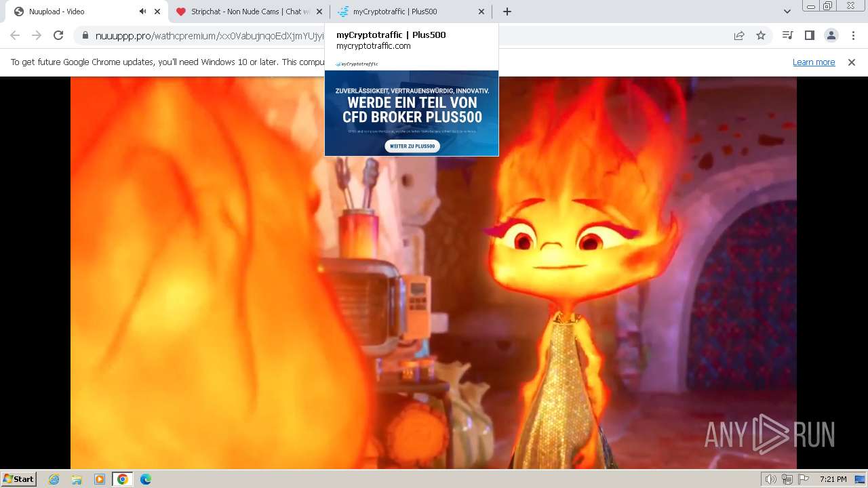The height and width of the screenshot is (488, 868).
Task: Go back to previous page
Action: (15, 35)
